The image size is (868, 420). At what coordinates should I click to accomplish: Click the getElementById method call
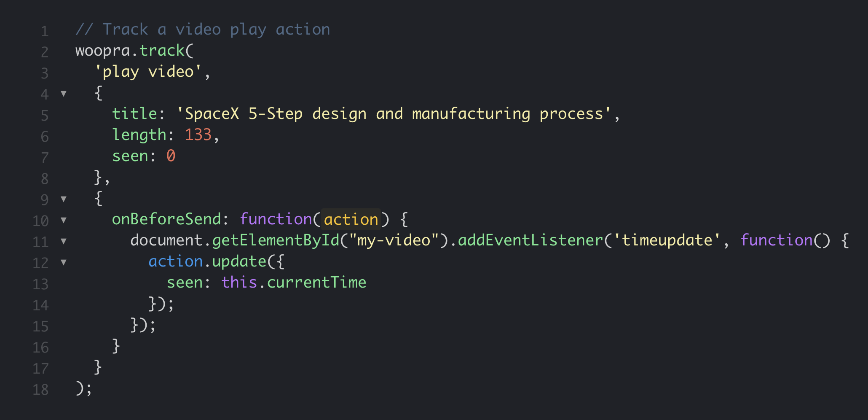(x=276, y=240)
